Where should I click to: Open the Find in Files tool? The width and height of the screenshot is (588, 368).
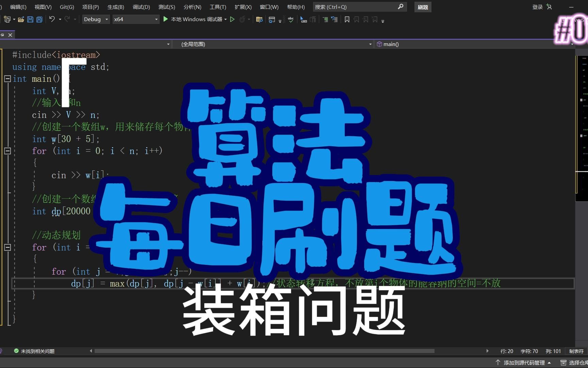click(x=259, y=19)
